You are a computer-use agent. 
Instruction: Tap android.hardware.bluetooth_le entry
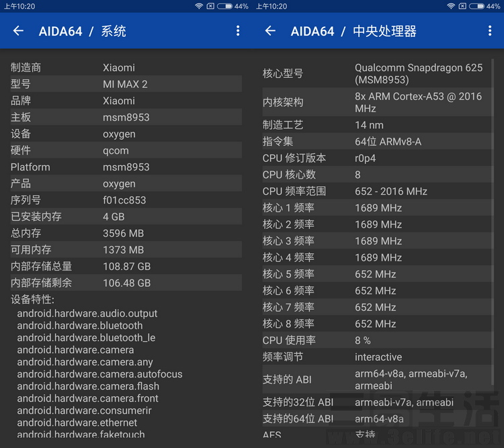pos(86,338)
